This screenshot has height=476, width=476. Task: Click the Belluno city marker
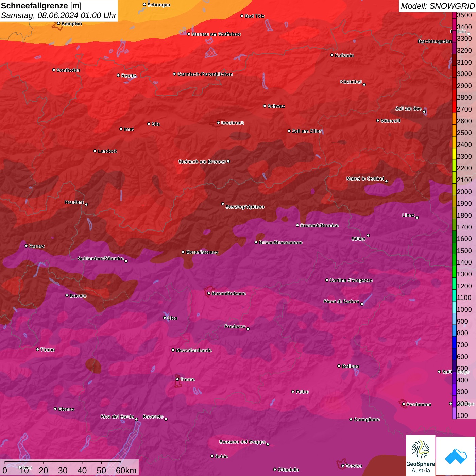(x=339, y=366)
